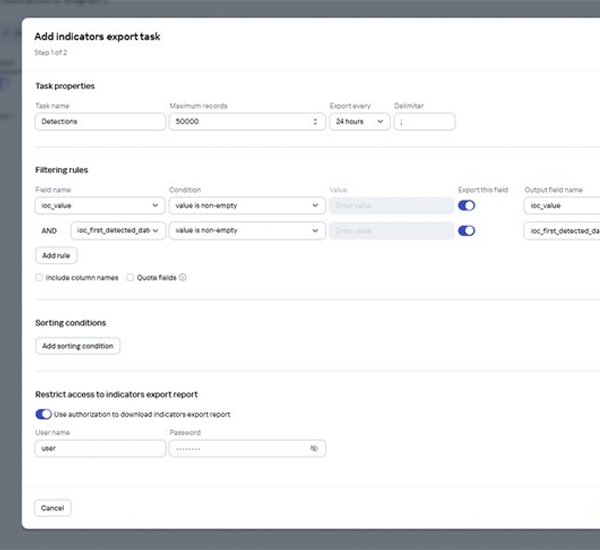The image size is (600, 550).
Task: Click the Task name field containing Detections
Action: pyautogui.click(x=100, y=122)
